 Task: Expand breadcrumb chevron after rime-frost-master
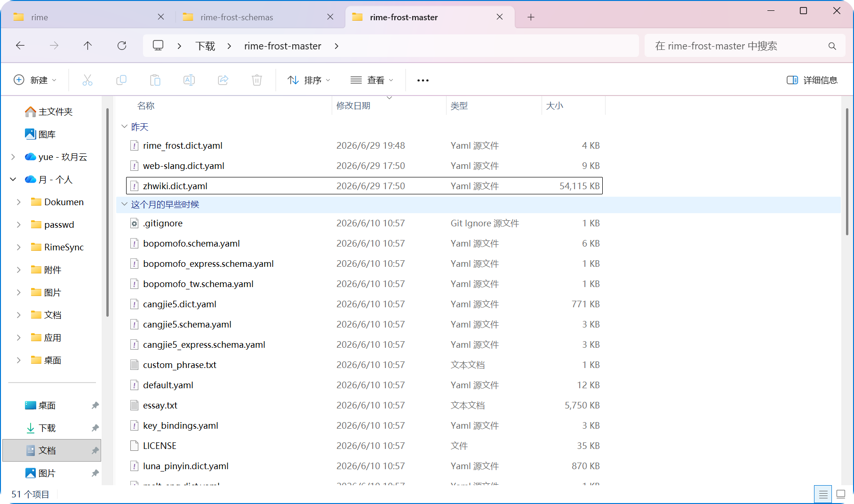click(x=336, y=46)
